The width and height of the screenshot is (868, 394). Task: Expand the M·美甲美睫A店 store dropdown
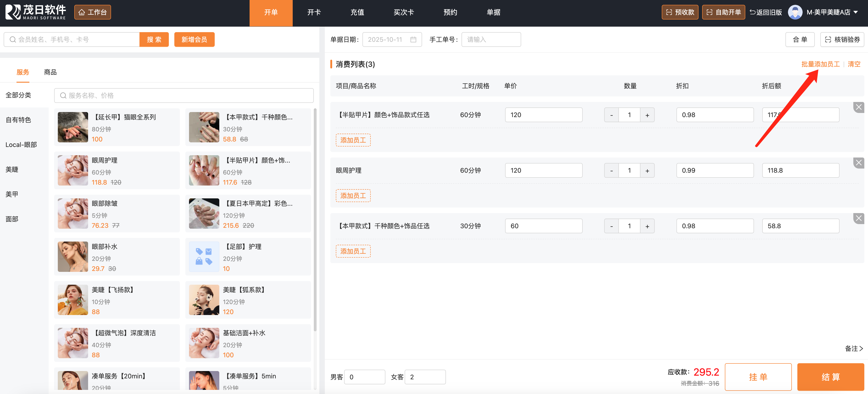[x=856, y=12]
